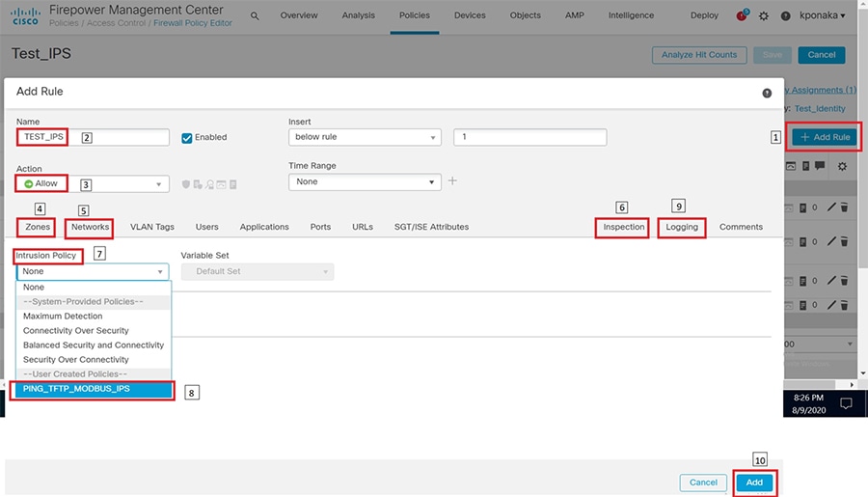Edit the second rule with pencil icon
This screenshot has height=497, width=868.
tap(831, 241)
